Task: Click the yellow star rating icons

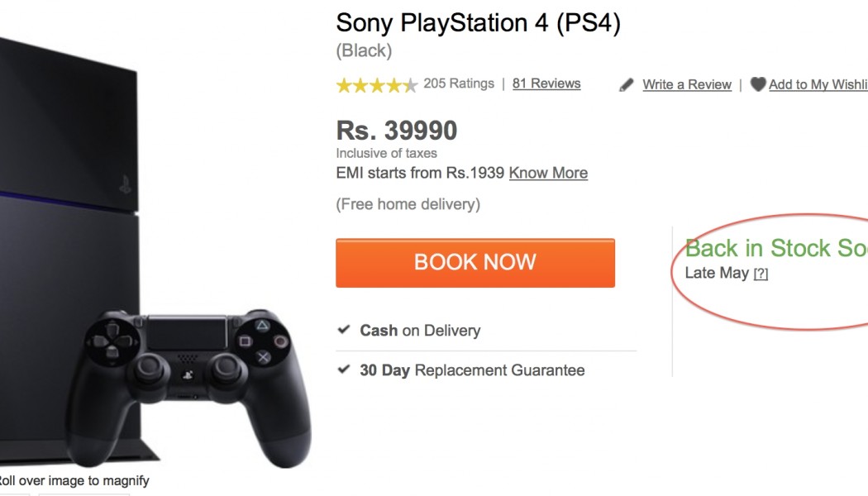Action: (376, 84)
